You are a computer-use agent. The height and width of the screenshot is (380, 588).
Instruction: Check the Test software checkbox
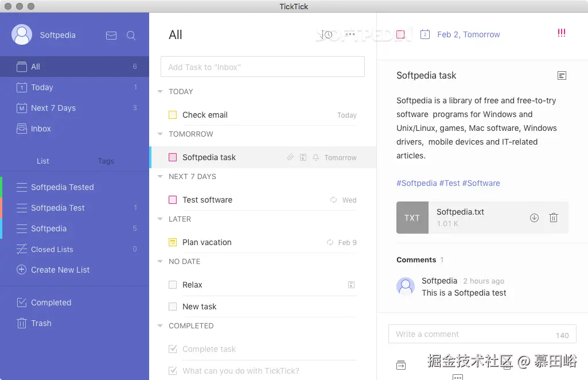[173, 200]
